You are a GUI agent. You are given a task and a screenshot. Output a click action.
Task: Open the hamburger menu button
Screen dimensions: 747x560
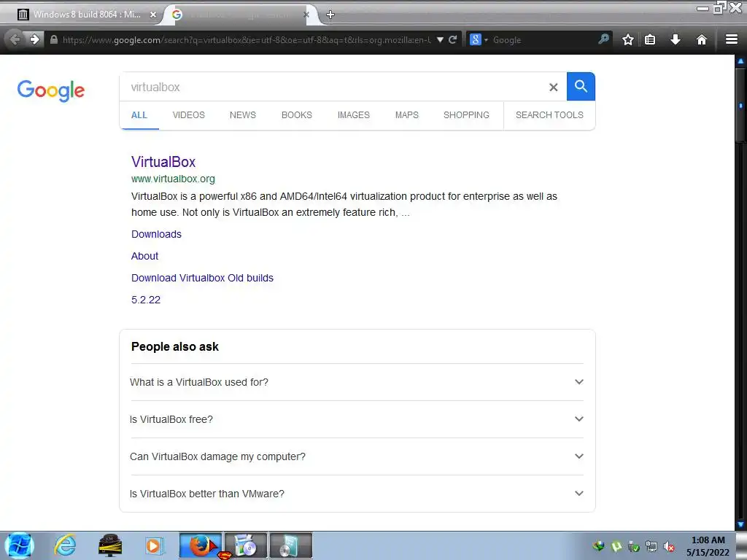tap(732, 39)
